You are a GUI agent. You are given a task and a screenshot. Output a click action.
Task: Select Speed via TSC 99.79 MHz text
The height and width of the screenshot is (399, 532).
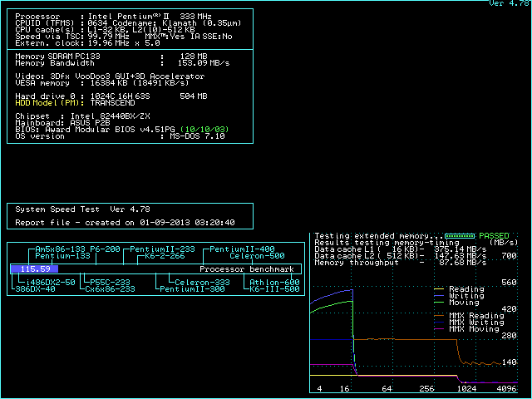72,37
